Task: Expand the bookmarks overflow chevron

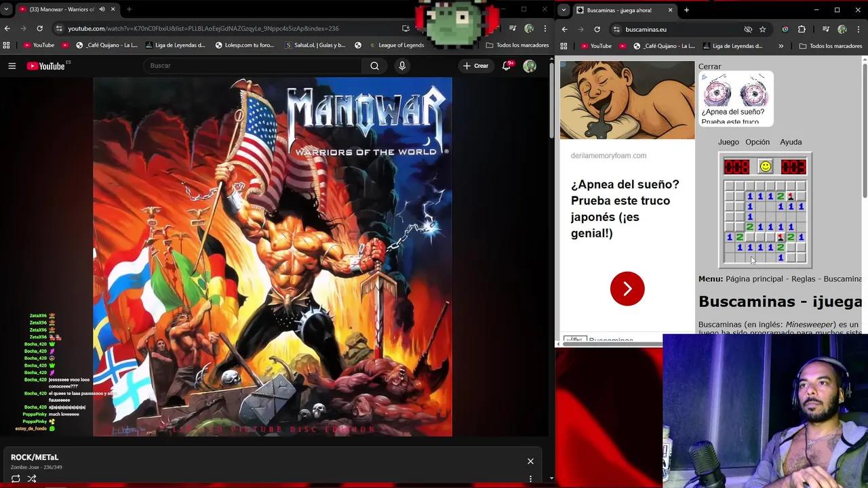Action: (x=782, y=45)
